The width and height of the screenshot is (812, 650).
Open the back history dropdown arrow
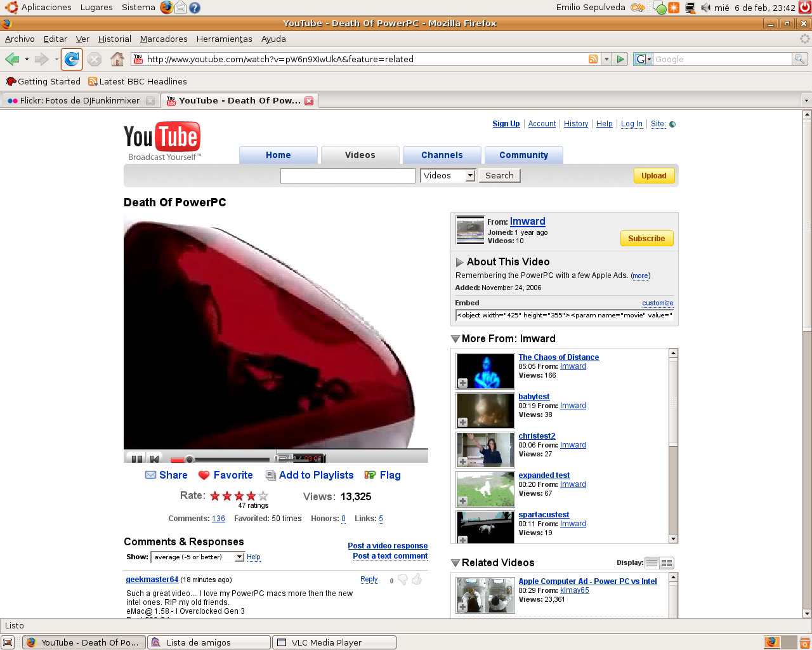pyautogui.click(x=27, y=59)
